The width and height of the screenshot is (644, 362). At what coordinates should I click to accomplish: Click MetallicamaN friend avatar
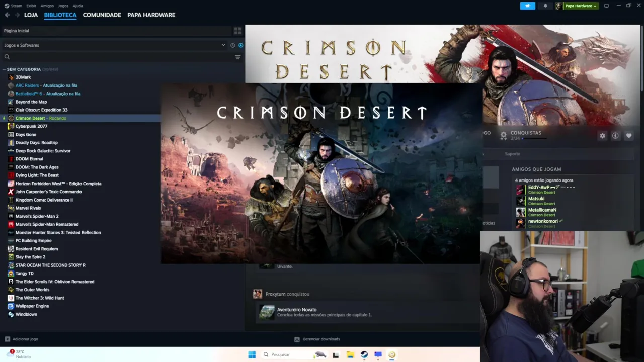point(521,212)
